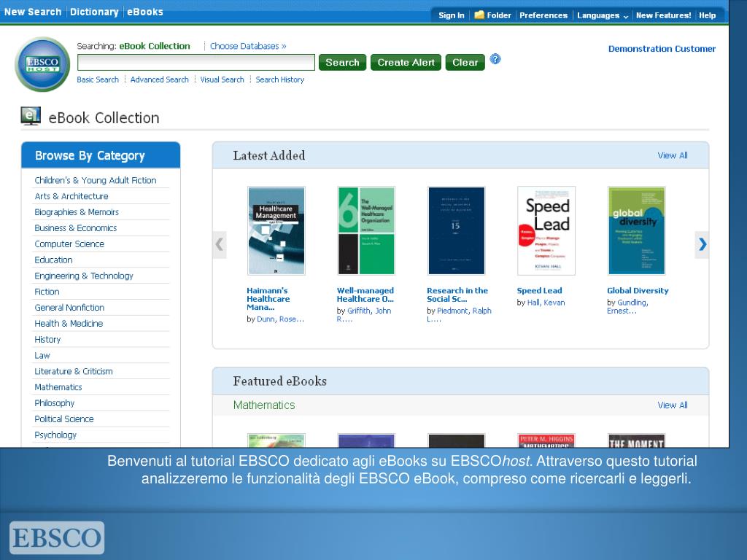
Task: Browse Philosophy category
Action: coord(55,402)
